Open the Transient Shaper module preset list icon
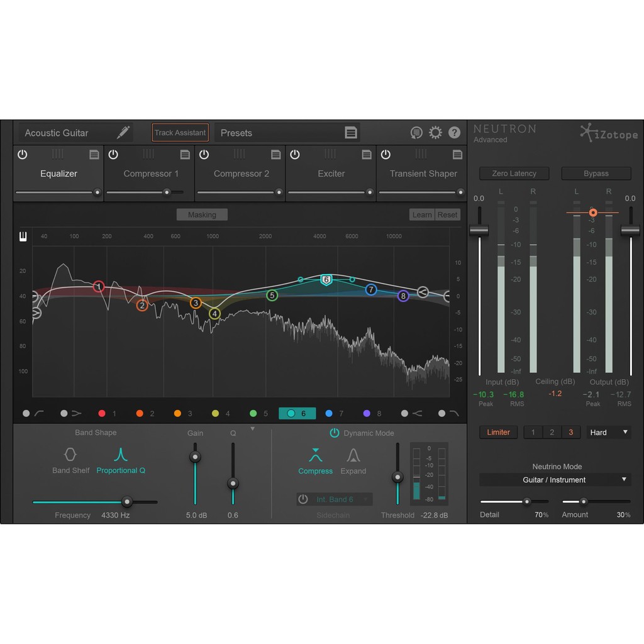Viewport: 644px width, 644px height. [457, 155]
